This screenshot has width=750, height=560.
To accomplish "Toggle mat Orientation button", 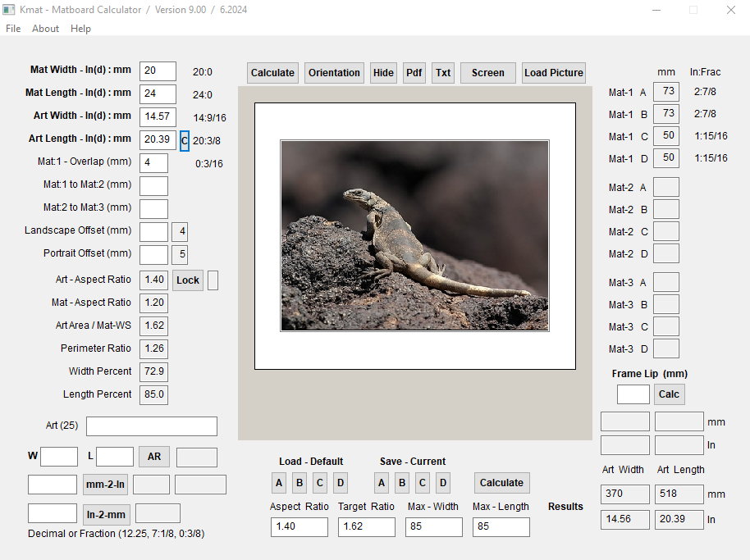I will (334, 73).
